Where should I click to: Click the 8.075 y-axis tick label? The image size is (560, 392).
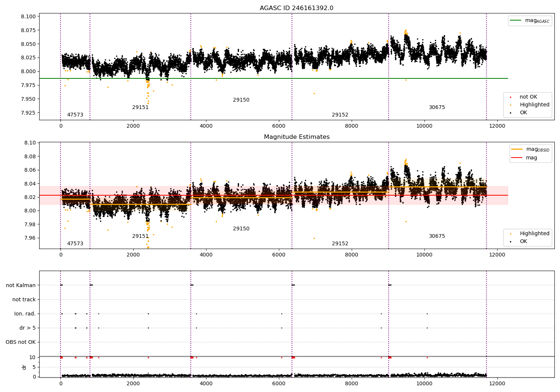pyautogui.click(x=28, y=30)
